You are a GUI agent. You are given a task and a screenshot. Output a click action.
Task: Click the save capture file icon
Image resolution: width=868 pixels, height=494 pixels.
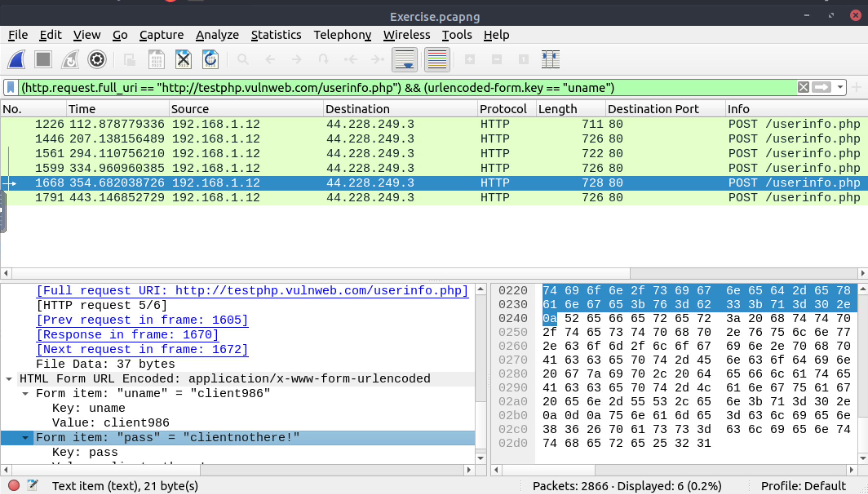pos(156,60)
